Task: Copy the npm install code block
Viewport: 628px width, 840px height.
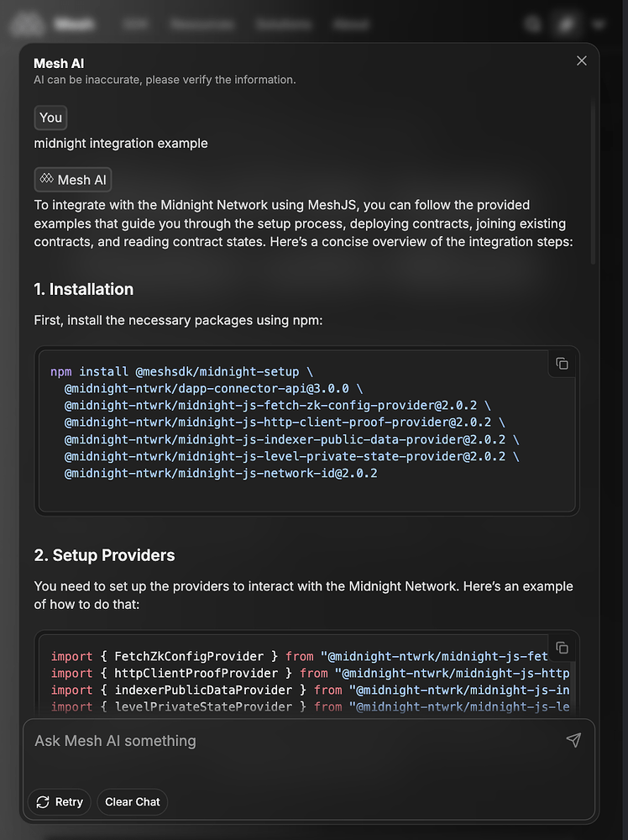Action: click(x=562, y=364)
